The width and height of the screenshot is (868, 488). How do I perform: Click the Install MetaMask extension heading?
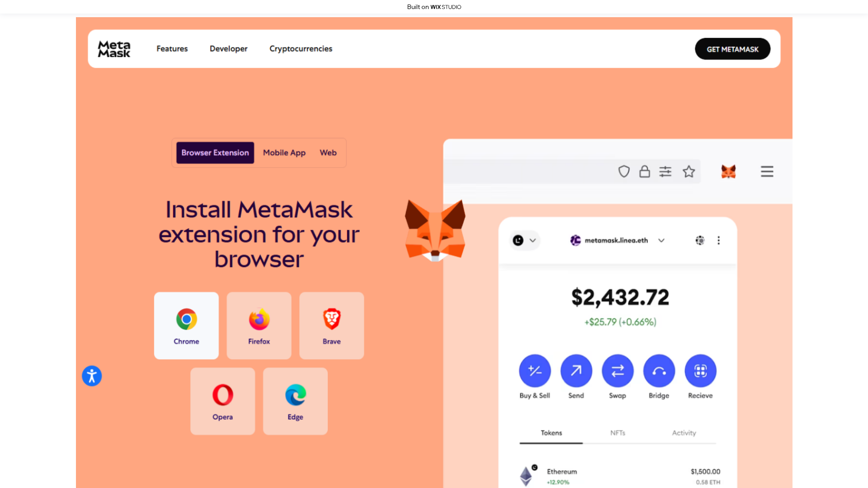(259, 234)
